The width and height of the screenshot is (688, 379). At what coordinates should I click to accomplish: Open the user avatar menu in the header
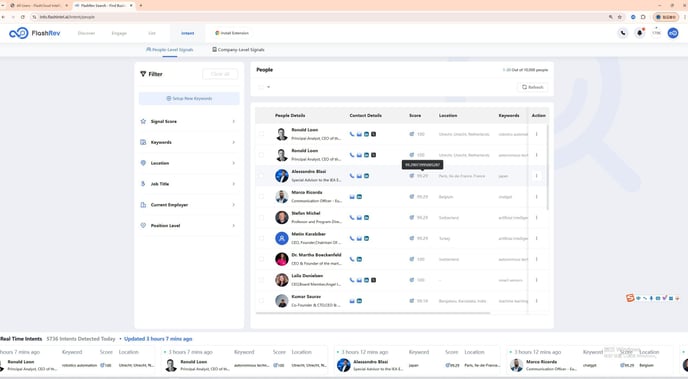[673, 33]
